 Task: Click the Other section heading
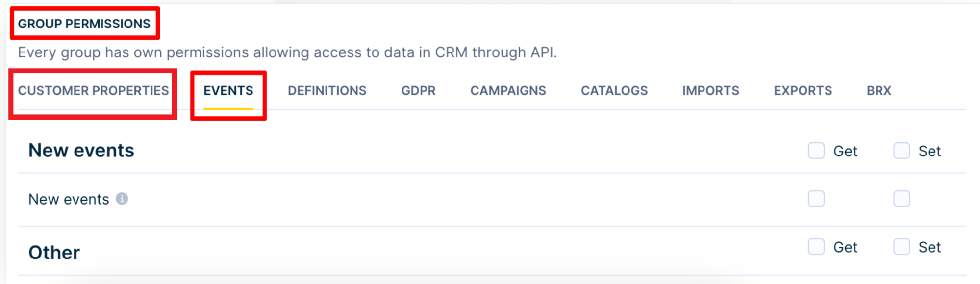tap(54, 253)
